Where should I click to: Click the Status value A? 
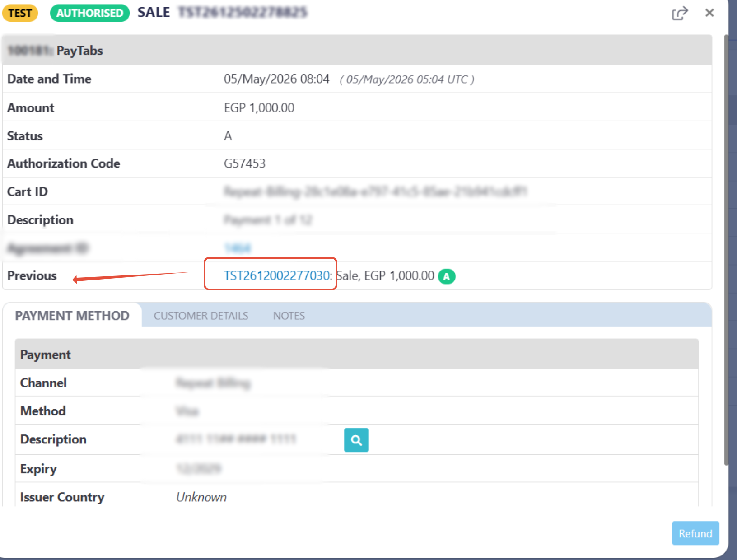(x=228, y=136)
